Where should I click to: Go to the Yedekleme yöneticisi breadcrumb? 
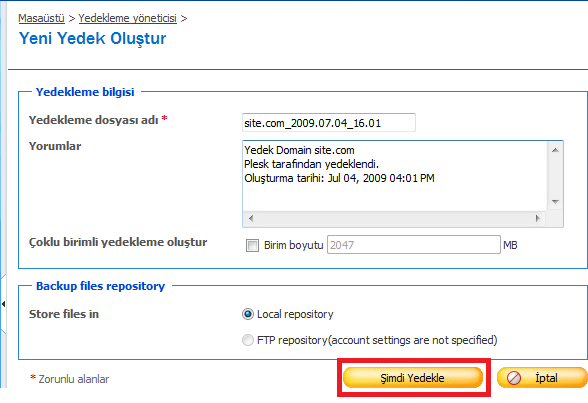(x=128, y=18)
